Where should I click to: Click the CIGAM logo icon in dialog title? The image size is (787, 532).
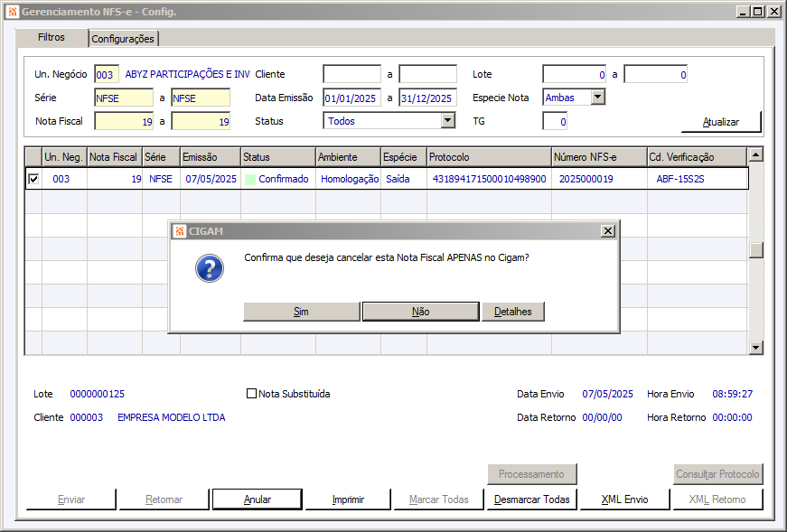[179, 231]
